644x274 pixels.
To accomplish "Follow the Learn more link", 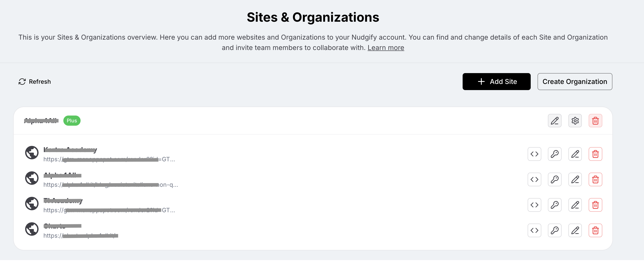I will pos(386,48).
